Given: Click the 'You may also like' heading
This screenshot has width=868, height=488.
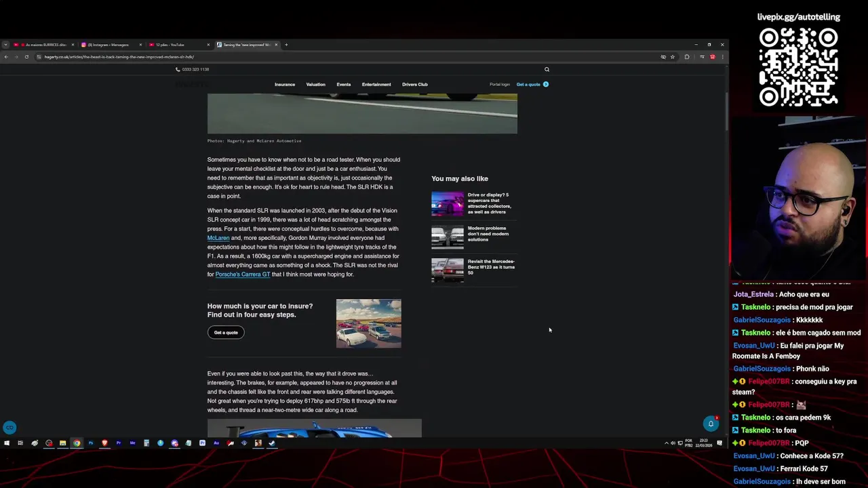Looking at the screenshot, I should coord(460,179).
